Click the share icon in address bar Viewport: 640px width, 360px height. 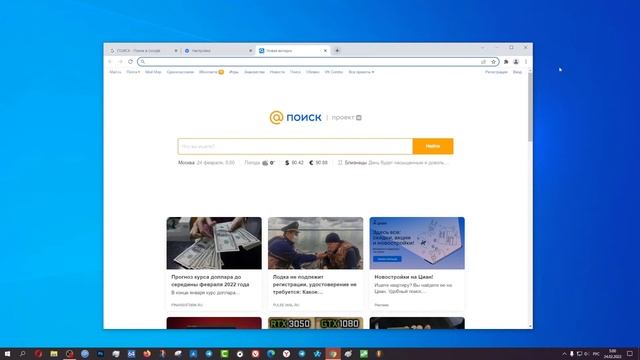(483, 62)
